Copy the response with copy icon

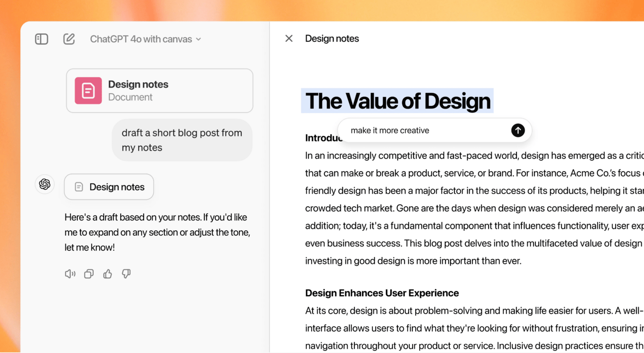pyautogui.click(x=89, y=274)
